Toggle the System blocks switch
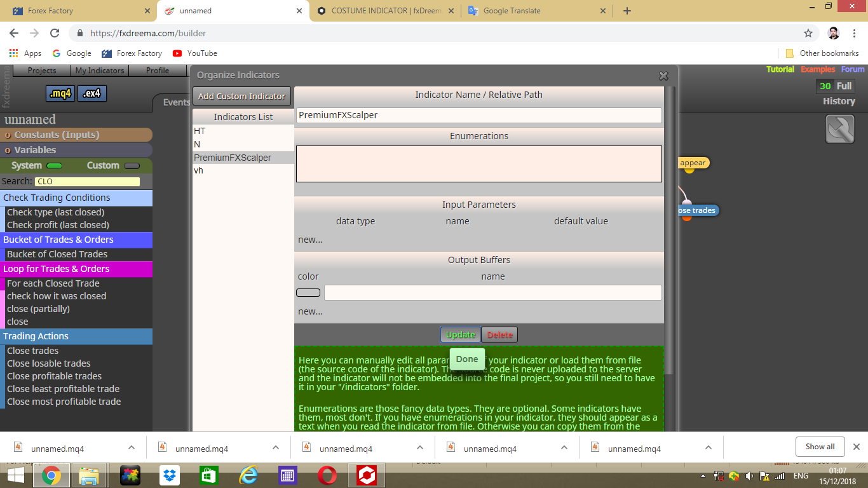Screen dimensions: 868x488 (55, 166)
